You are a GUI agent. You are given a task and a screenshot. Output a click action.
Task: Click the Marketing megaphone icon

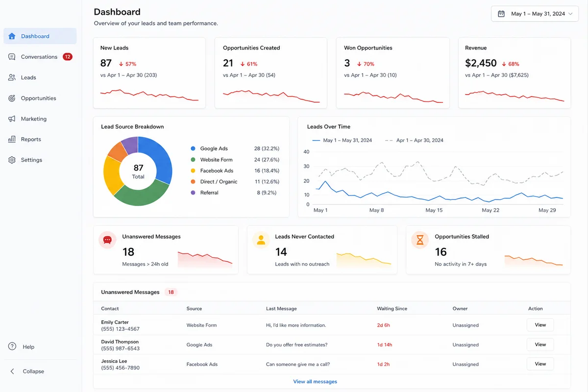click(12, 119)
